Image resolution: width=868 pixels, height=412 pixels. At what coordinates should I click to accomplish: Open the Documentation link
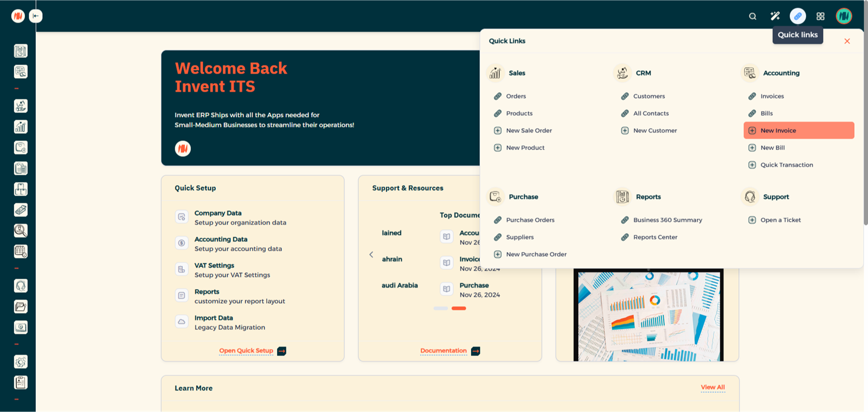[443, 351]
